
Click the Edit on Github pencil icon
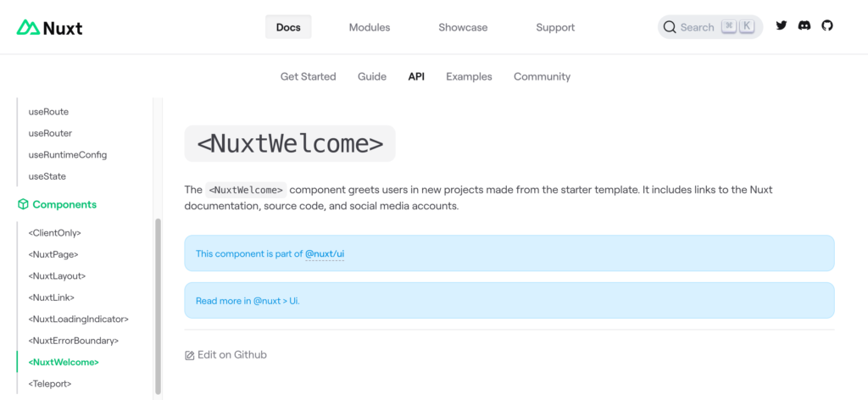[190, 355]
